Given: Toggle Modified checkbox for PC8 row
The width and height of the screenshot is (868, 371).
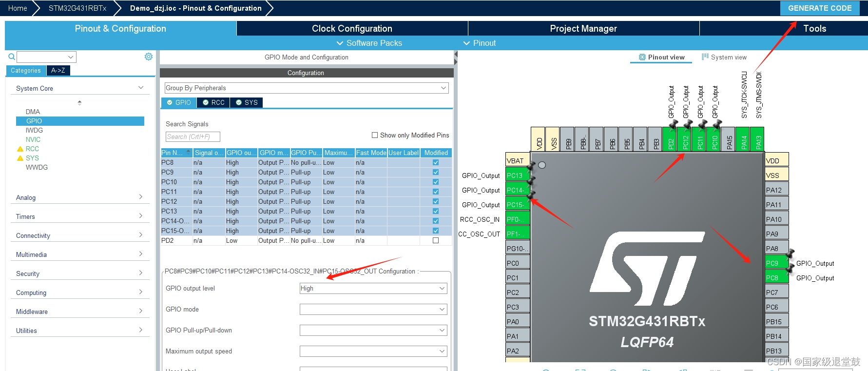Looking at the screenshot, I should point(436,162).
